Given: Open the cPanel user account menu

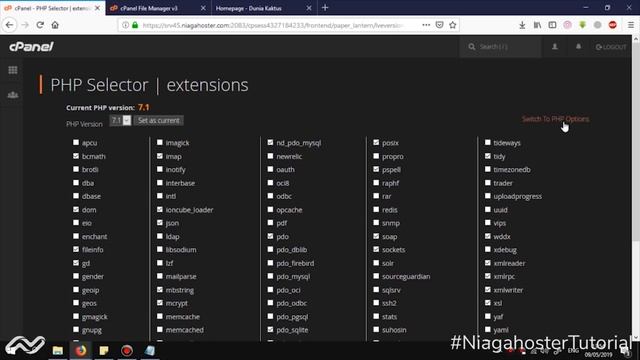Looking at the screenshot, I should [555, 47].
